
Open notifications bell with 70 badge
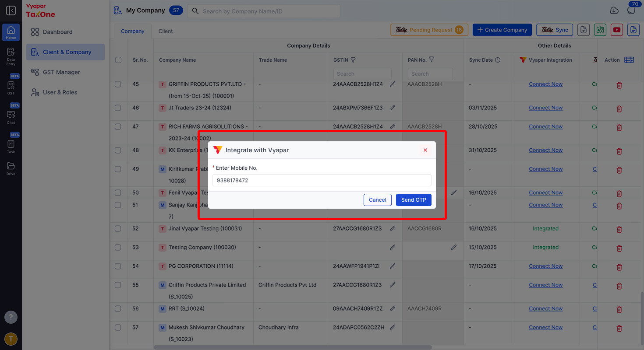pos(631,10)
